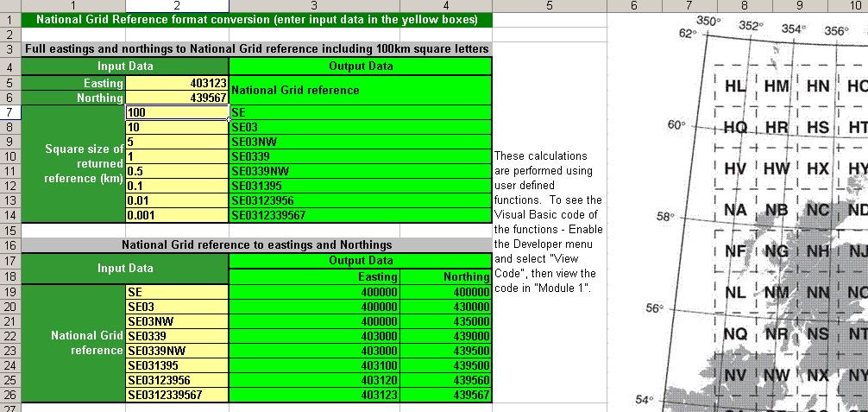This screenshot has width=868, height=412.
Task: Click northing output 439560 in row 25
Action: [x=445, y=380]
